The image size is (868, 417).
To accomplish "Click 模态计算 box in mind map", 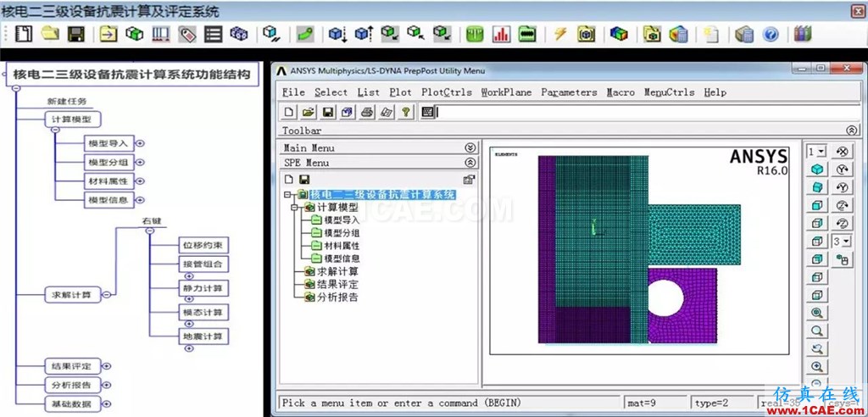I will tap(203, 313).
